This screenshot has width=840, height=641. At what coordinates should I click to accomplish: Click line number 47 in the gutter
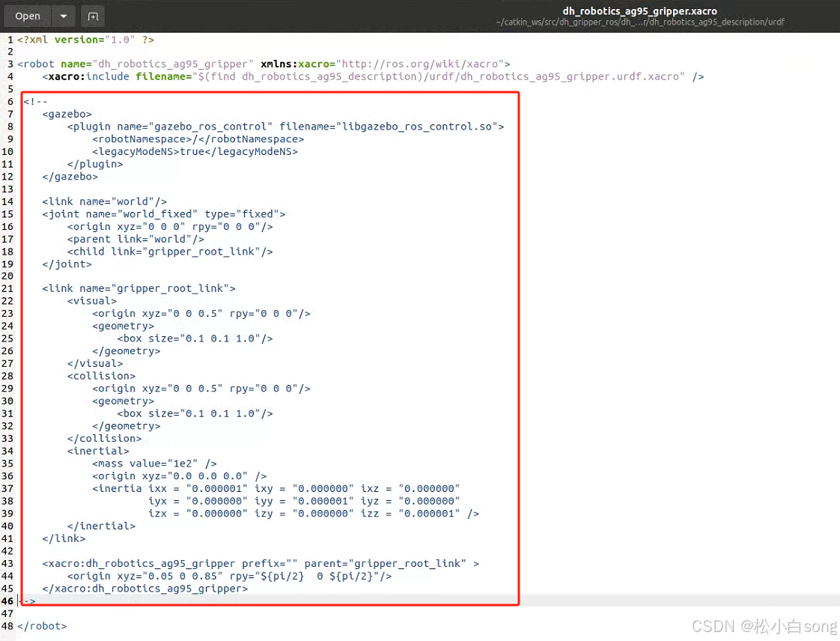click(7, 613)
